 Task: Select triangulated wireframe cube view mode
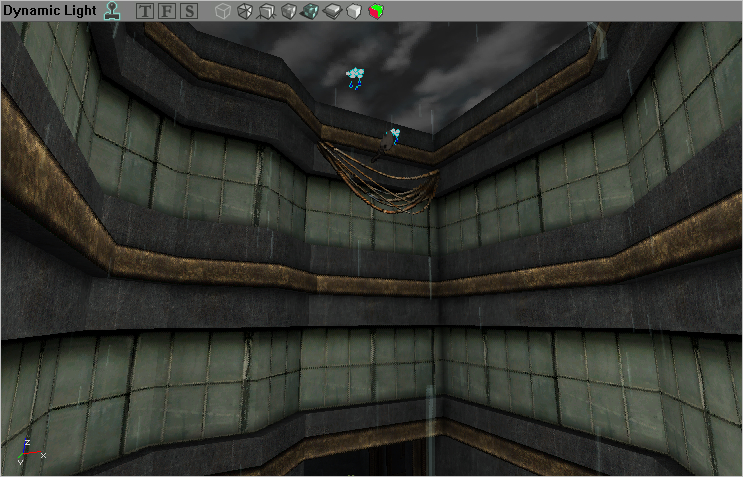point(245,11)
